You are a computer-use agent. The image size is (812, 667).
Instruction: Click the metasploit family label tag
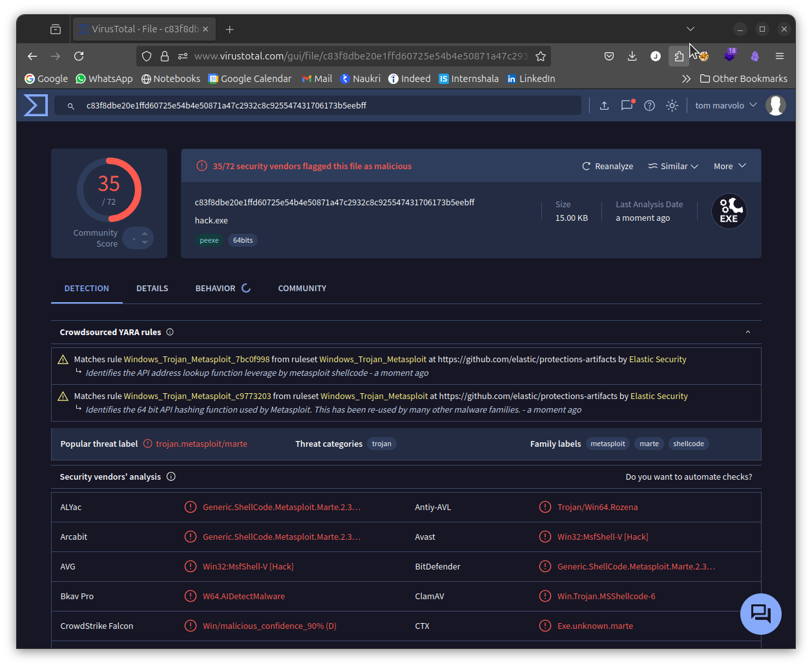click(608, 444)
